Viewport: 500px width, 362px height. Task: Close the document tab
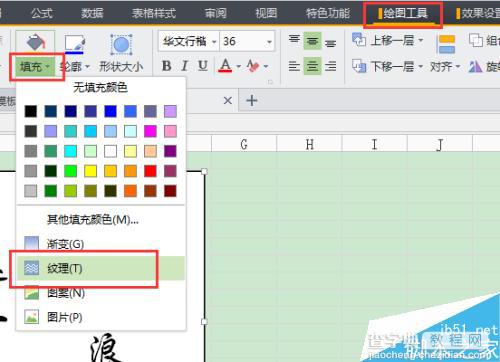[x=228, y=100]
